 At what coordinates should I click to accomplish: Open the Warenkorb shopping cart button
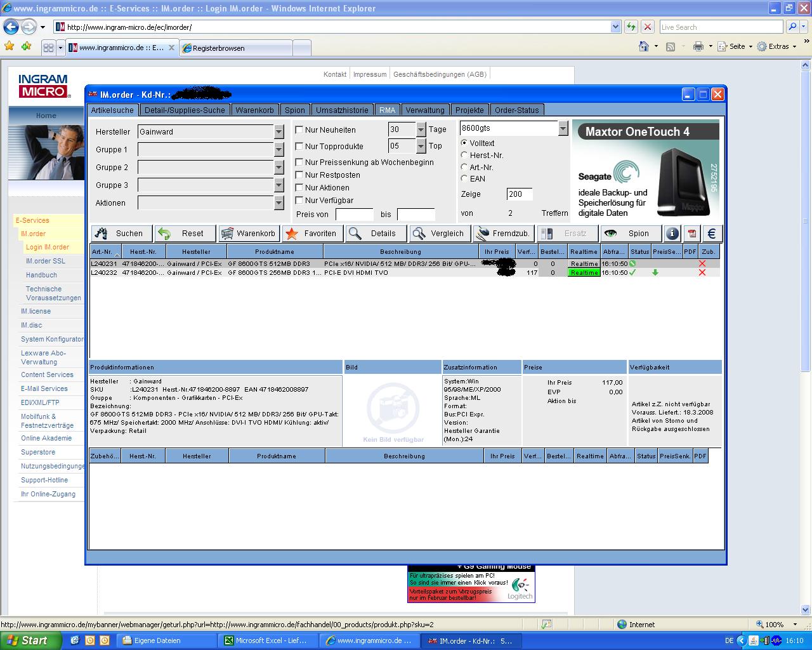coord(249,234)
